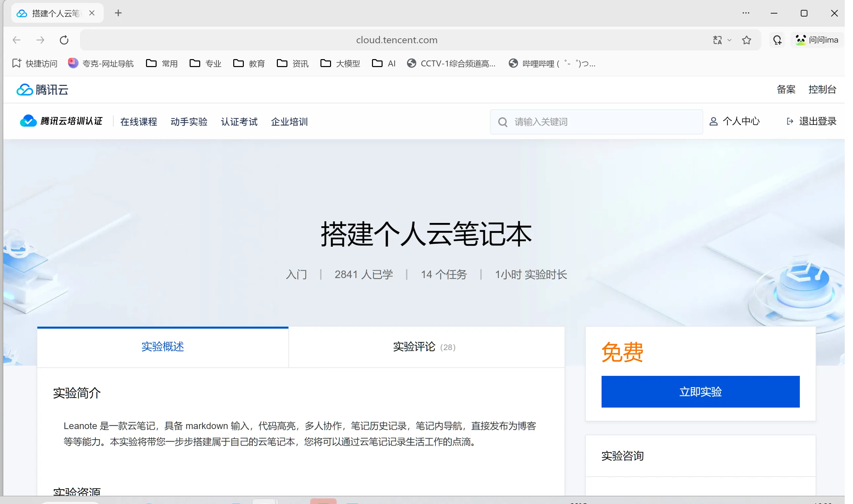Switch to the 实验概述 tab
Screen dimensions: 853x504
(x=163, y=347)
